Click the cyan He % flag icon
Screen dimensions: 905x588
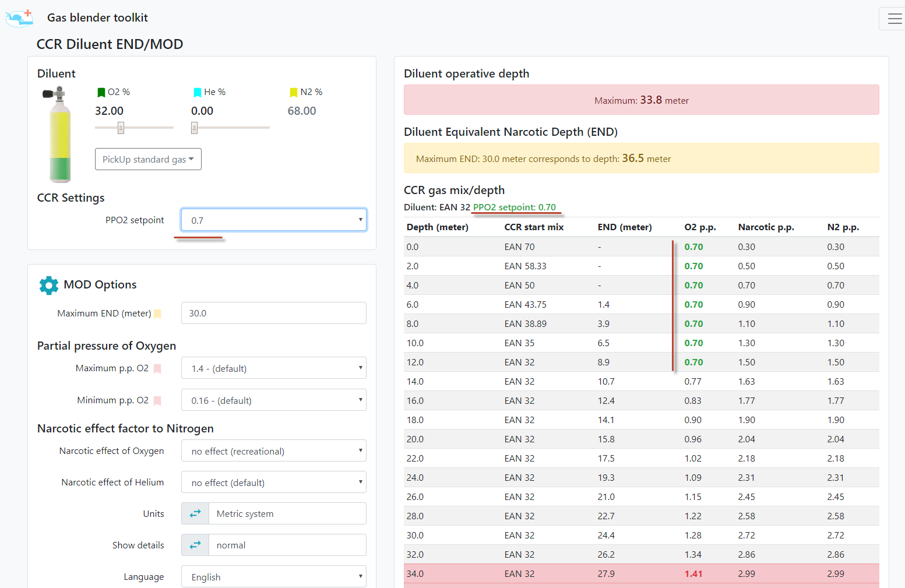(x=198, y=92)
